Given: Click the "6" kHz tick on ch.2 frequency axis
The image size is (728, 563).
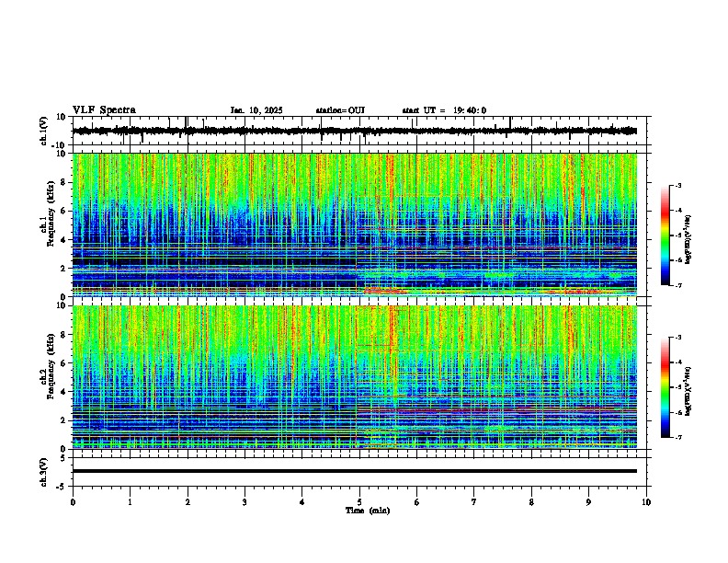Looking at the screenshot, I should click(x=64, y=363).
